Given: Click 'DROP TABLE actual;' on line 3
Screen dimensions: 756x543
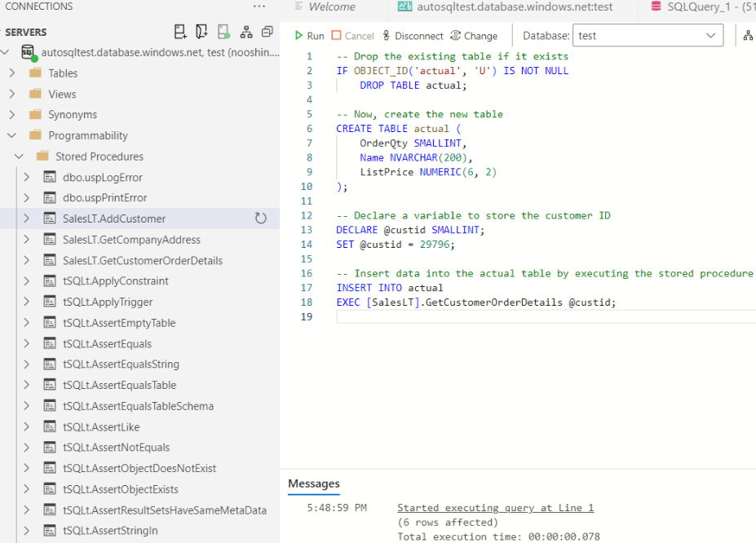Looking at the screenshot, I should (x=413, y=86).
